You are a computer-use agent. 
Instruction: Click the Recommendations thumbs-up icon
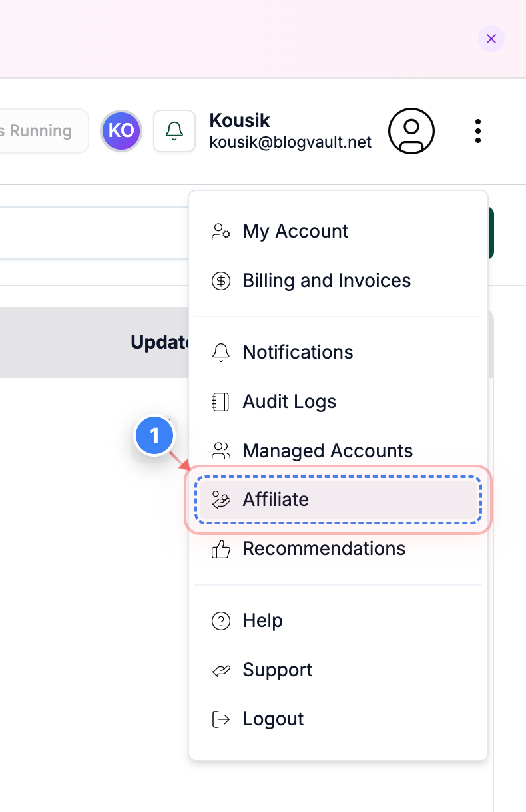pos(220,548)
